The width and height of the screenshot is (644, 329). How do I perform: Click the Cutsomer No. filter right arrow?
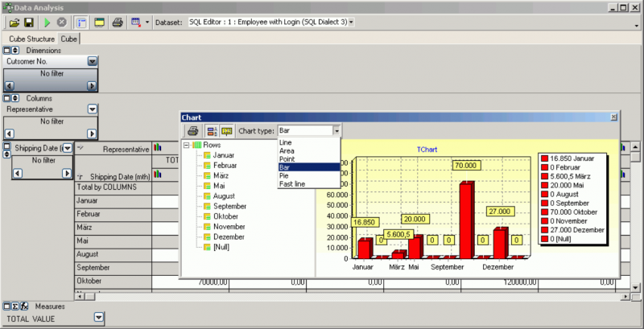(92, 86)
